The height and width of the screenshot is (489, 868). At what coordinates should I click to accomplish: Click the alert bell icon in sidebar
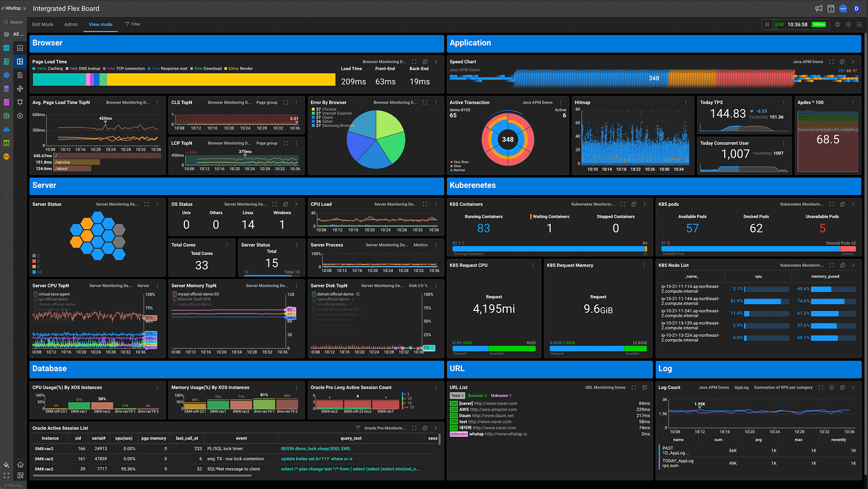[19, 102]
